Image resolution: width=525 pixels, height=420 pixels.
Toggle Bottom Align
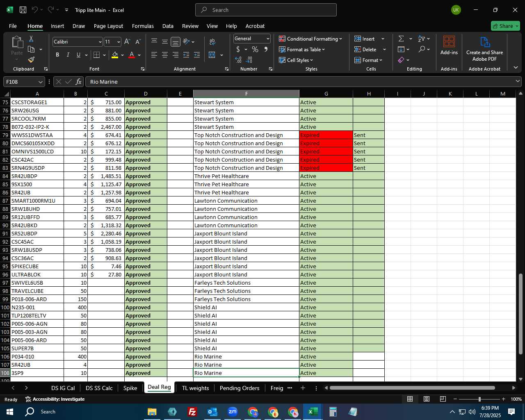point(176,41)
